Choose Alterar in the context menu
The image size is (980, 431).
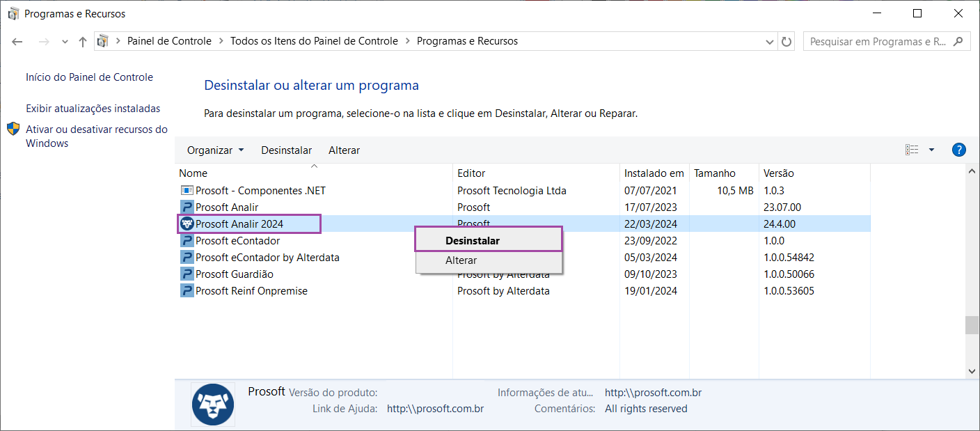[489, 260]
